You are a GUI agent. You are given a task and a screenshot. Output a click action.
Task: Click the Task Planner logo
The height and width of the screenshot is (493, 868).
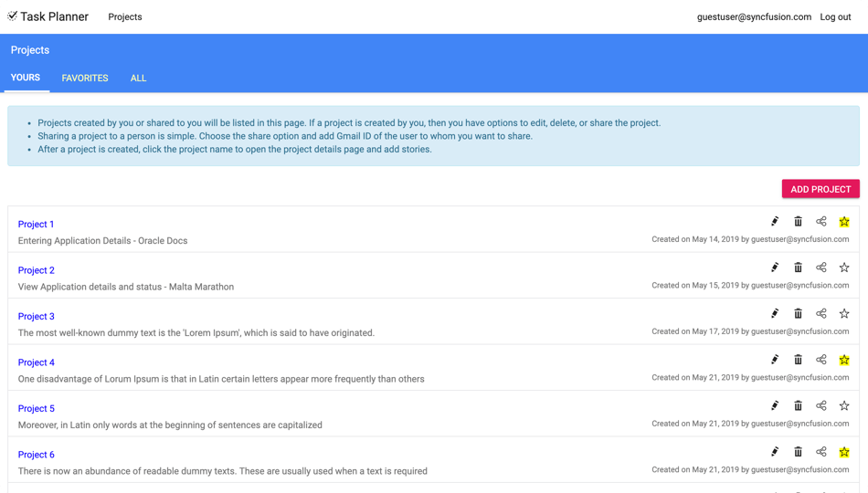(48, 16)
